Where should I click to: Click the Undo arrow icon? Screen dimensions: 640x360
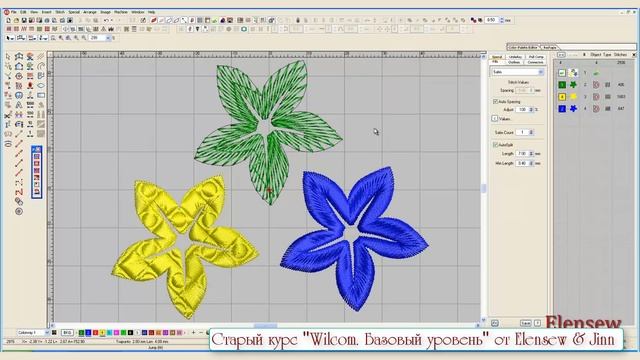[105, 20]
